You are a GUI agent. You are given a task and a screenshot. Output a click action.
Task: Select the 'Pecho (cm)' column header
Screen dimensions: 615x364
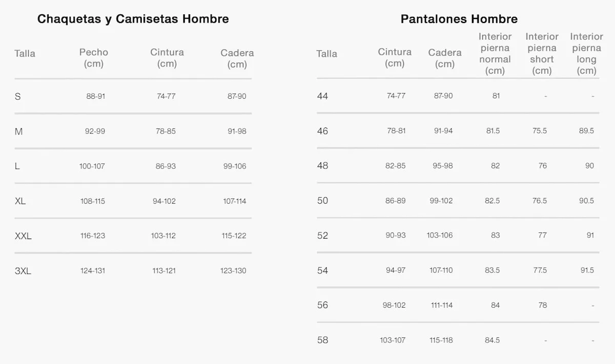click(94, 58)
